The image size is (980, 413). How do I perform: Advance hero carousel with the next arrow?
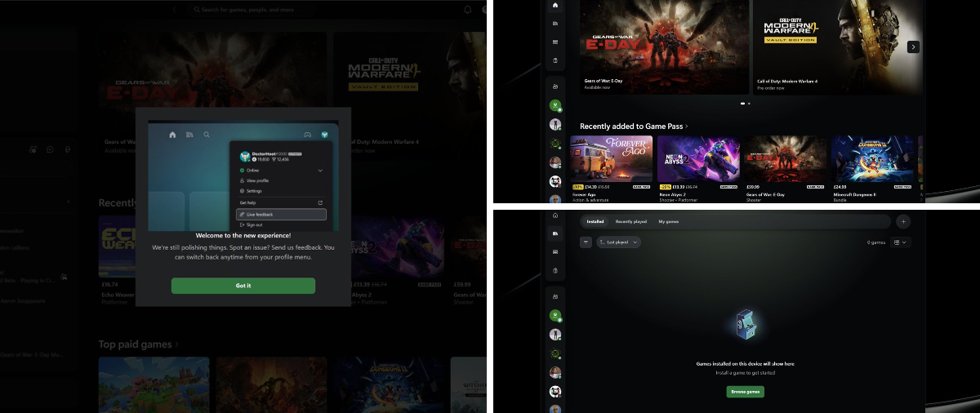914,47
